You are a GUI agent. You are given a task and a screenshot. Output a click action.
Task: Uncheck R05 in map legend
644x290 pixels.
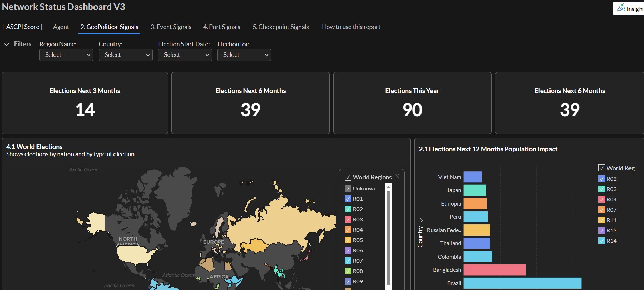point(348,240)
